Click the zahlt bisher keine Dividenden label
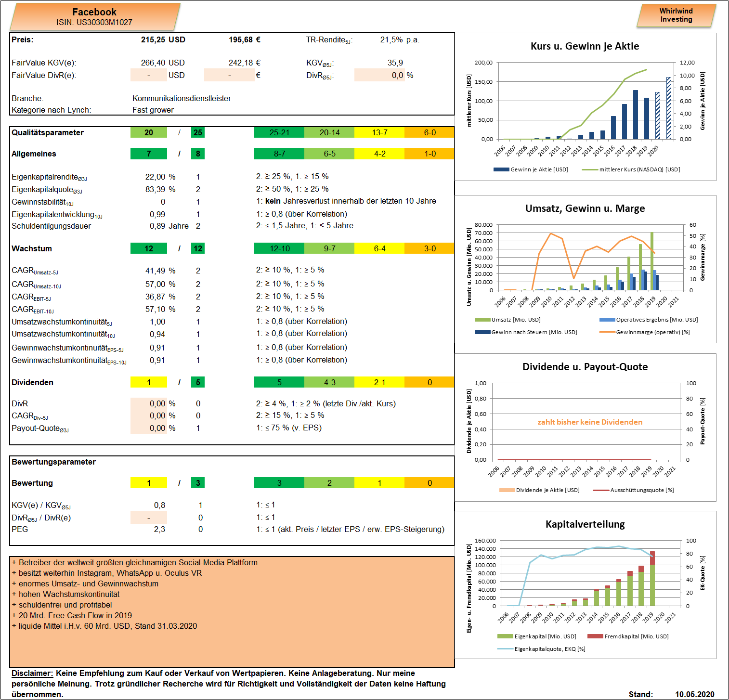The width and height of the screenshot is (729, 700). pos(590,422)
